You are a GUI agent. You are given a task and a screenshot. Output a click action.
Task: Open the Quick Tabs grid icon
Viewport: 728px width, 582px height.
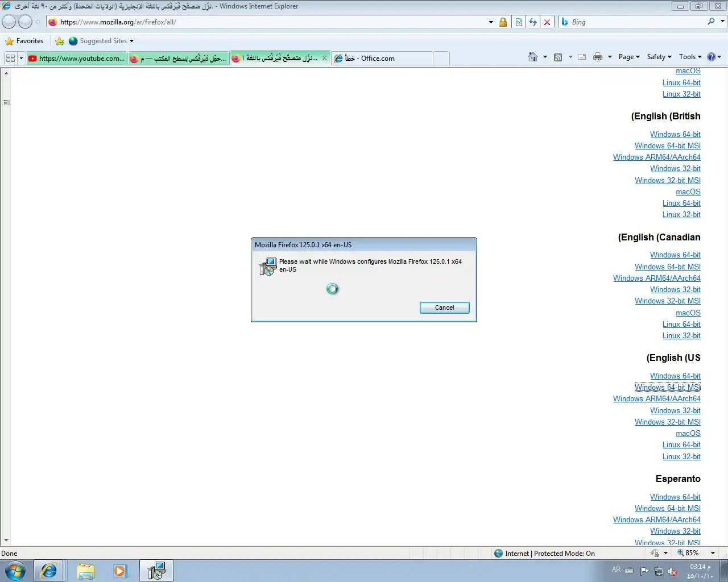click(10, 58)
